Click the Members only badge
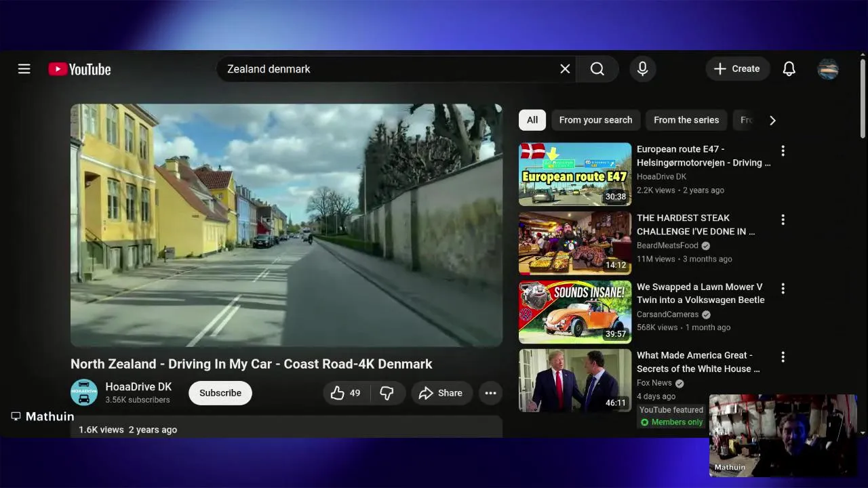Image resolution: width=868 pixels, height=488 pixels. [671, 422]
